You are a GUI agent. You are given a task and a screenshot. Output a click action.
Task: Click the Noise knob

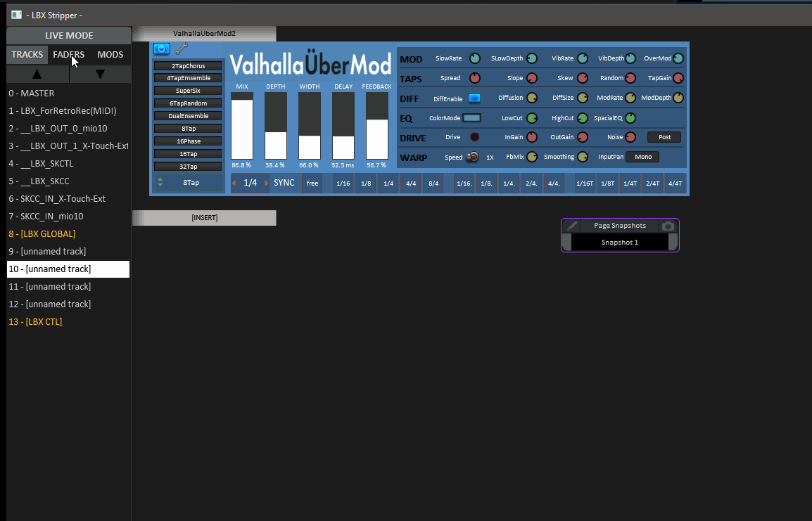(x=630, y=137)
